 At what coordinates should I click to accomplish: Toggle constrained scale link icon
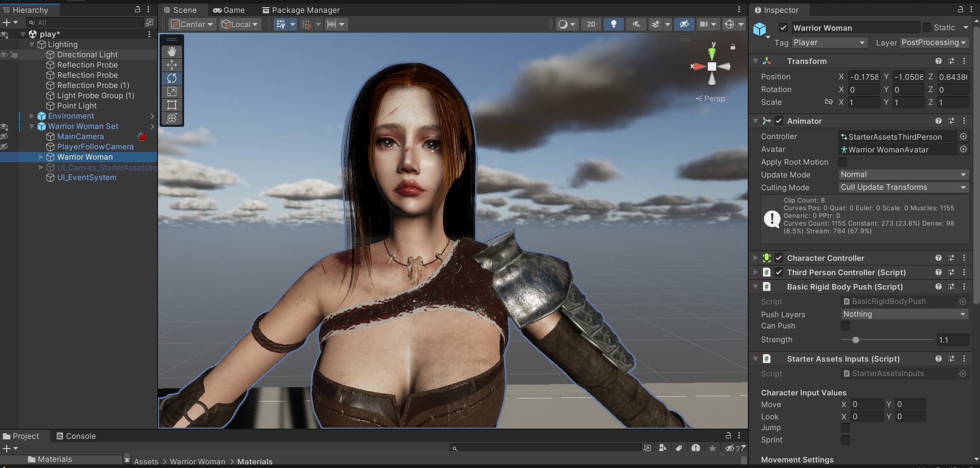click(x=829, y=102)
